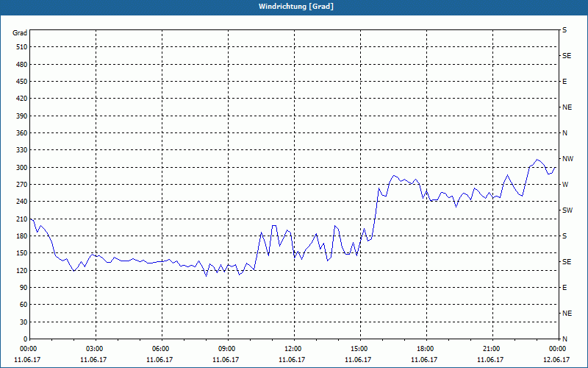Click the 60 y-axis label
The height and width of the screenshot is (368, 588).
[24, 305]
